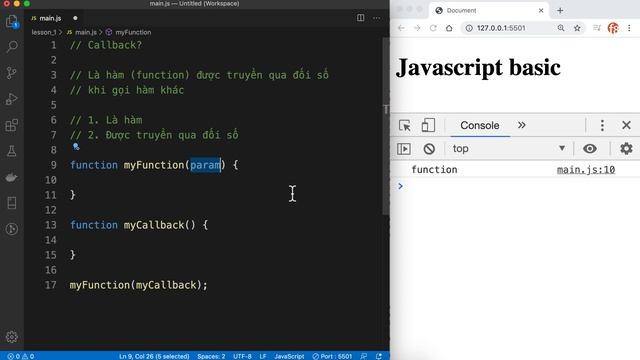Close the Document browser tab
Image resolution: width=640 pixels, height=360 pixels.
pyautogui.click(x=541, y=11)
